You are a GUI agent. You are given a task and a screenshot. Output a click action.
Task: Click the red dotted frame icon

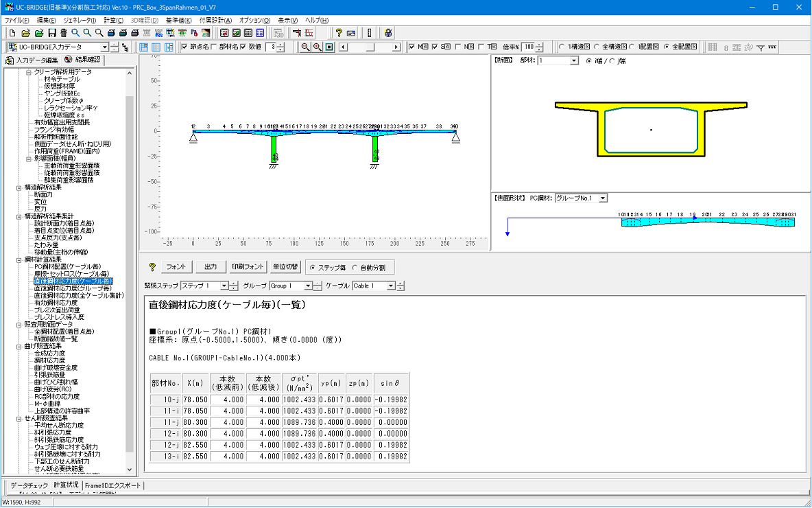pyautogui.click(x=309, y=33)
